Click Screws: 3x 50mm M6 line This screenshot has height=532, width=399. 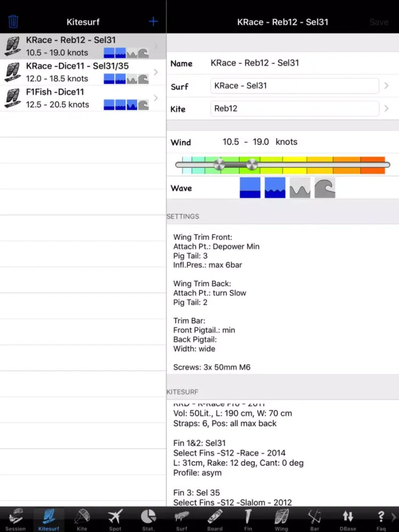coord(212,367)
